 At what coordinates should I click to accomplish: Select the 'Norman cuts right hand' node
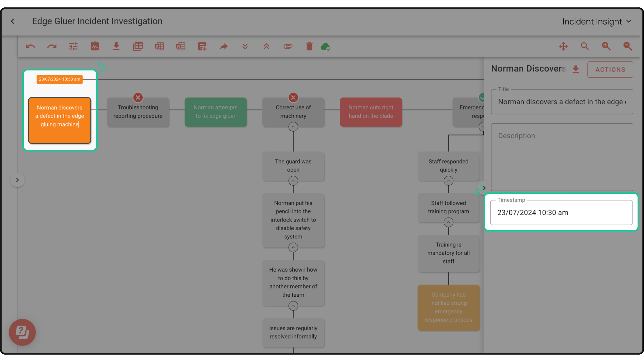(371, 112)
